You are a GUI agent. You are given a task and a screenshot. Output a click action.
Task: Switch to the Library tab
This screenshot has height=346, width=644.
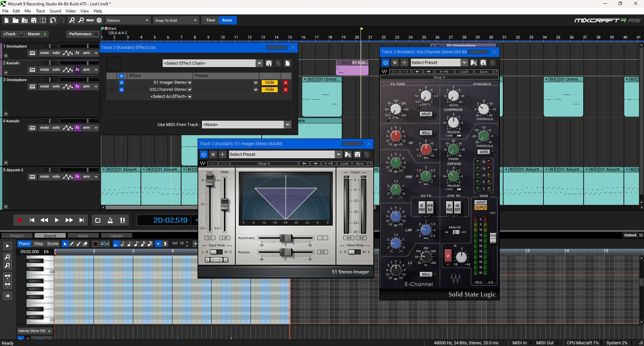[116, 236]
